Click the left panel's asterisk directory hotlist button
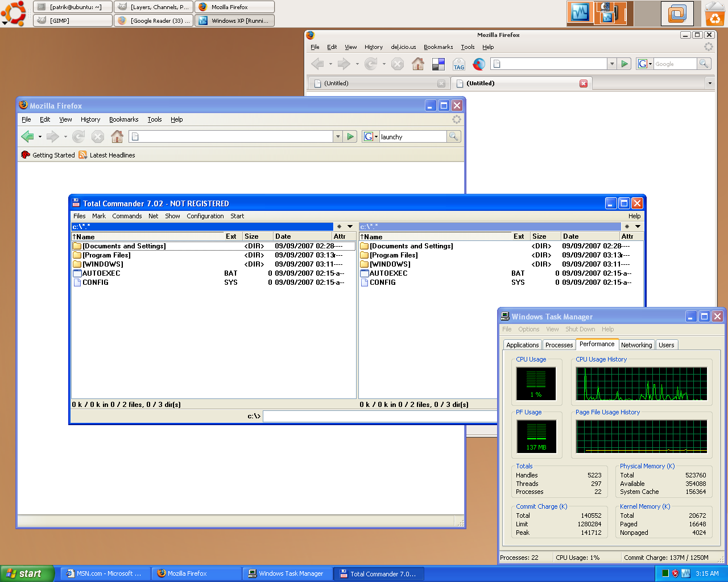Viewport: 728px width, 582px height. [x=340, y=227]
